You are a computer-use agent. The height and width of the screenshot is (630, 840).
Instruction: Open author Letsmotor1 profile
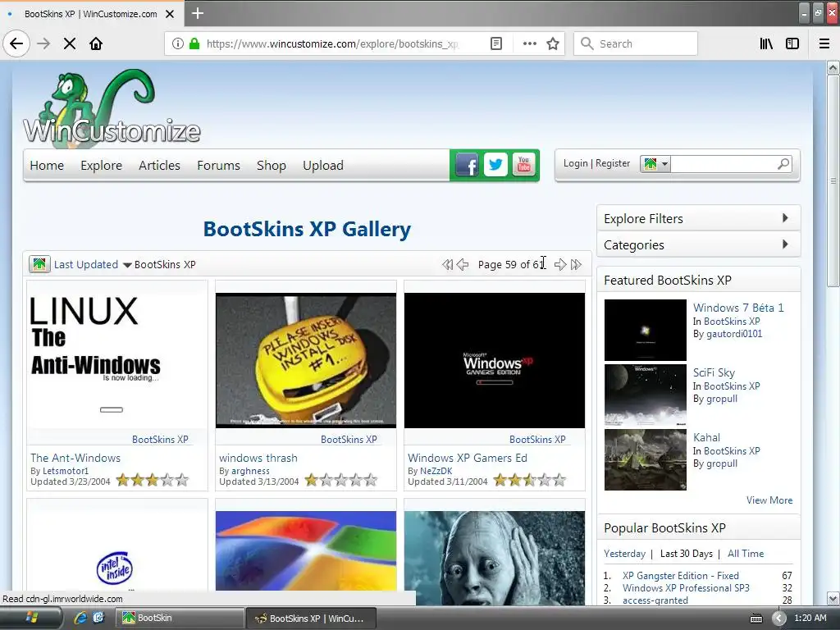click(x=66, y=471)
